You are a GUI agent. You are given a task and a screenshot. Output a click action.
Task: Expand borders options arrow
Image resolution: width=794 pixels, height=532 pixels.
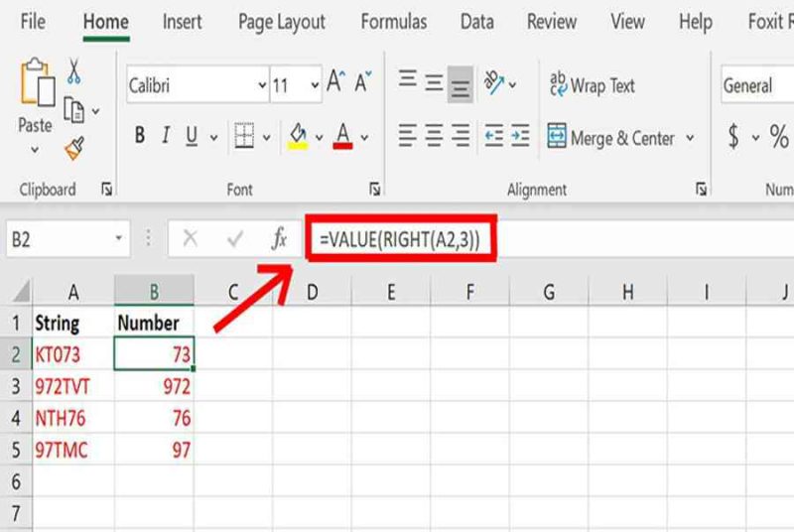[x=266, y=137]
